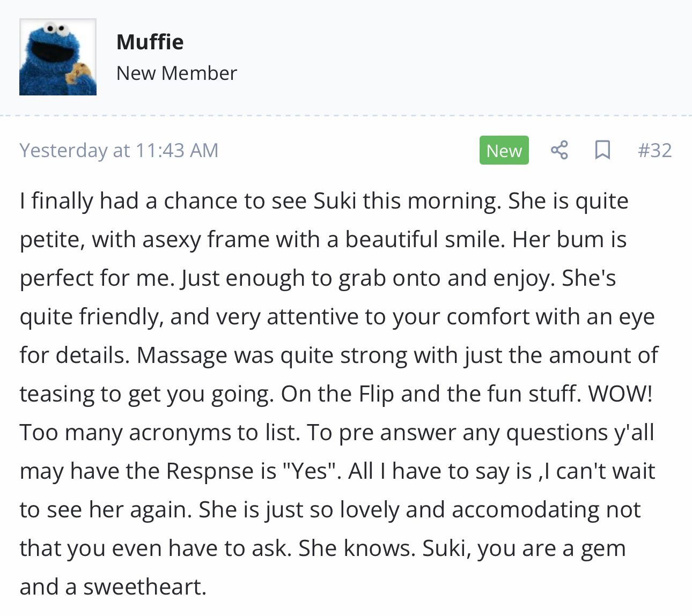Click the quoted word "Yes" in the post

coord(309,471)
